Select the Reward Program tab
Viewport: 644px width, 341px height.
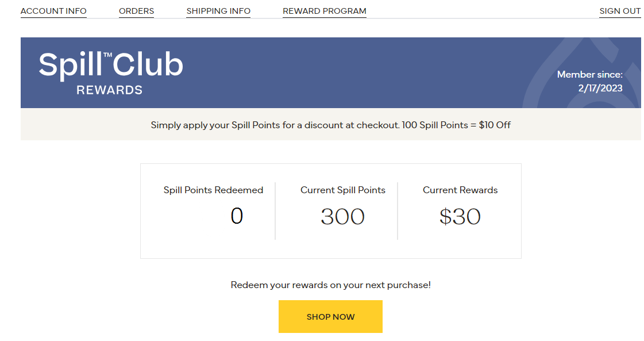324,11
